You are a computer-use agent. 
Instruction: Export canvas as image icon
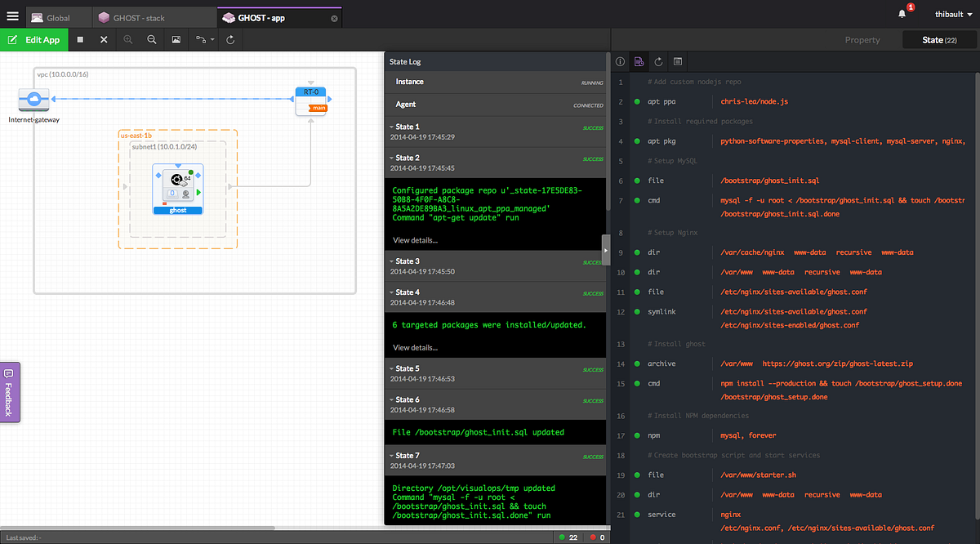pos(176,39)
